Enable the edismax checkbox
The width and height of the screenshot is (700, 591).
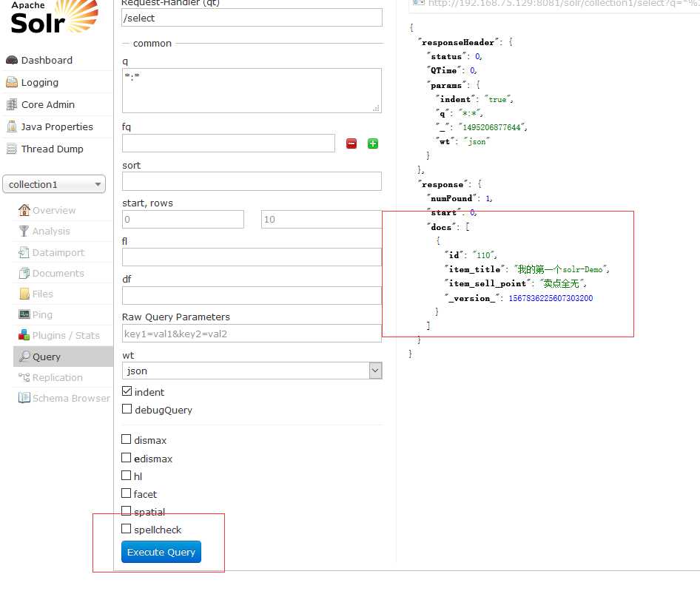[127, 458]
